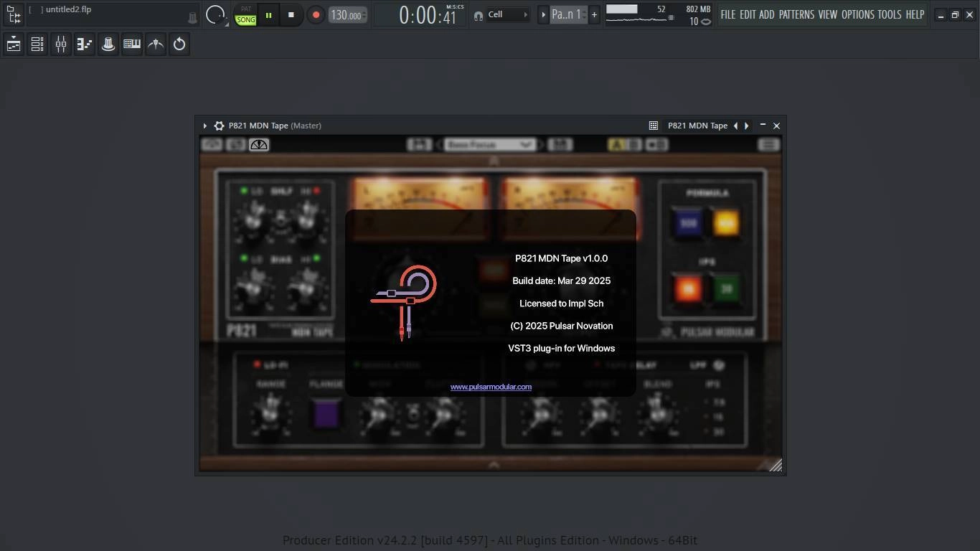Select next preset arrow in plugin titlebar
The height and width of the screenshot is (551, 980).
(747, 126)
